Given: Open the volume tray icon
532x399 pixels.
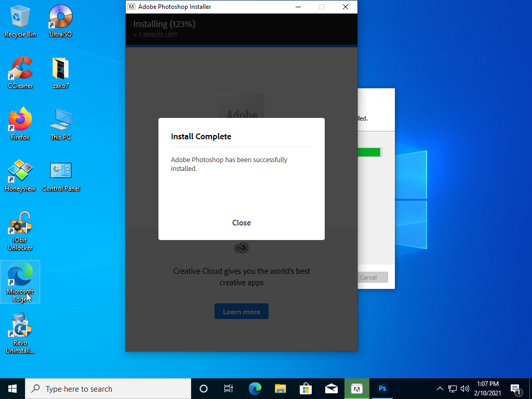Looking at the screenshot, I should pyautogui.click(x=465, y=389).
